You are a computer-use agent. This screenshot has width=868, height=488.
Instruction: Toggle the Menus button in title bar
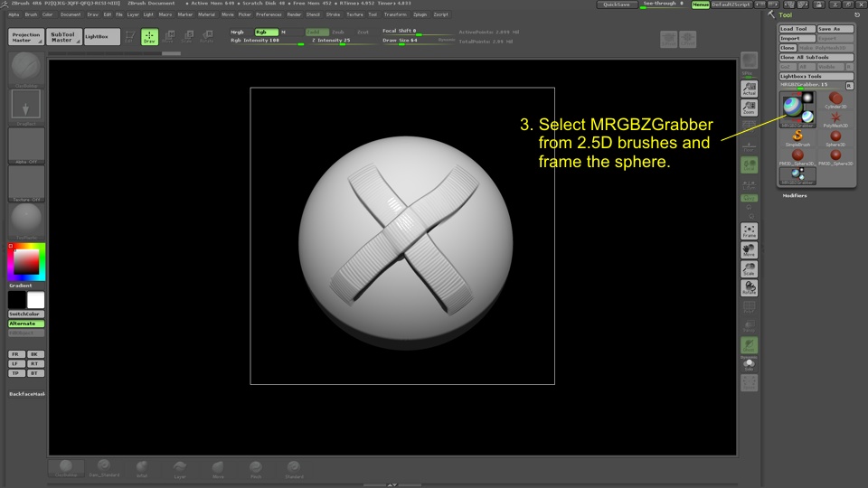point(700,5)
